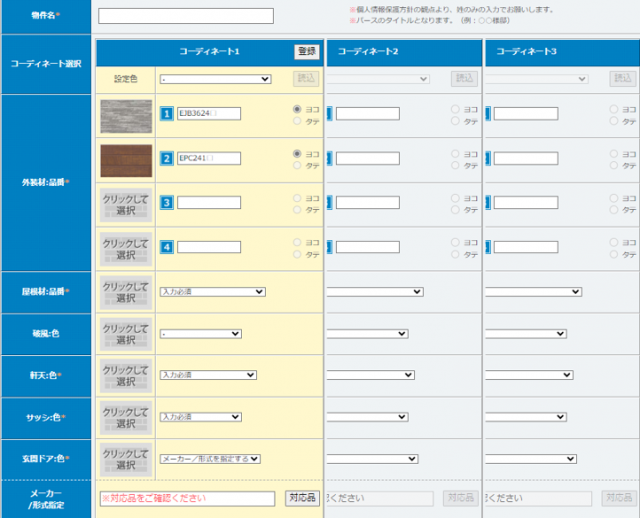The height and width of the screenshot is (518, 640).
Task: Click the 登録 button in Coordinate 1
Action: [x=306, y=51]
